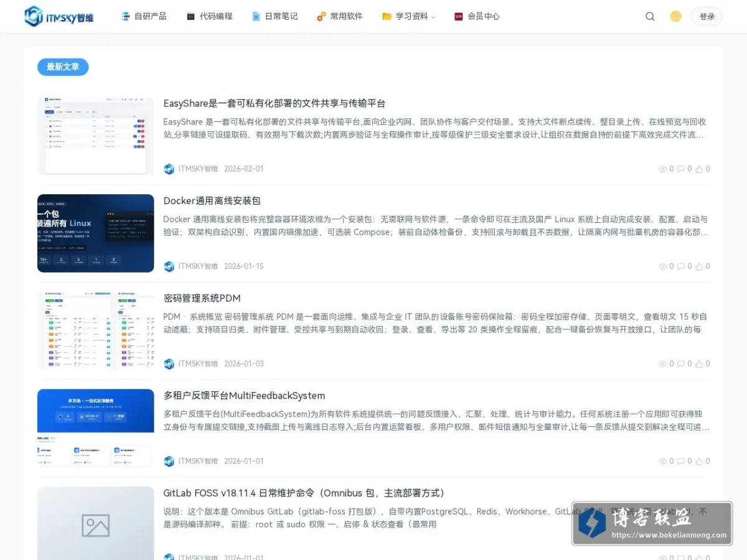The width and height of the screenshot is (747, 560).
Task: Open the 日常笔记 menu
Action: click(x=275, y=16)
